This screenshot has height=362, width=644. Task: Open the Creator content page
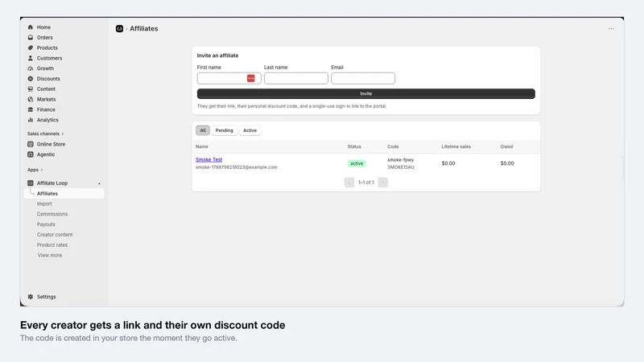[x=55, y=235]
